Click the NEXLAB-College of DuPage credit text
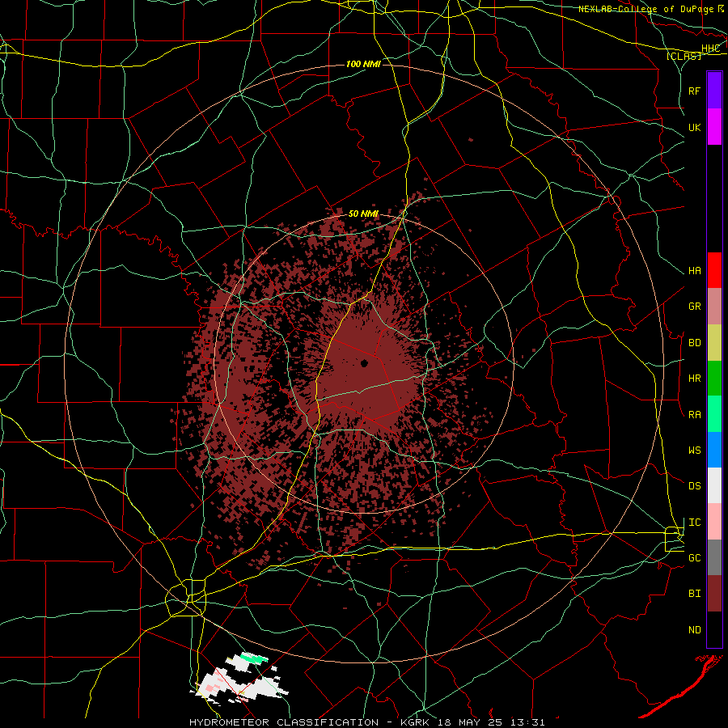This screenshot has width=728, height=728. tap(646, 9)
